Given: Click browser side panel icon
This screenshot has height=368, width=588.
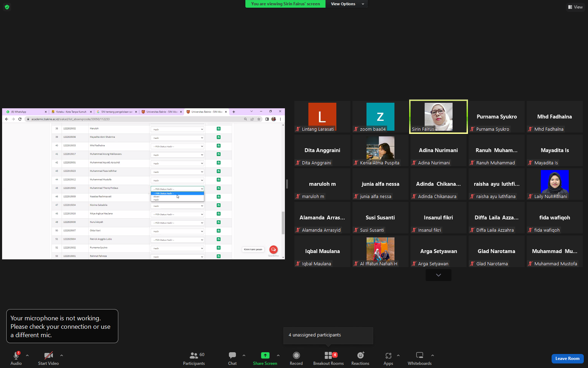Looking at the screenshot, I should tap(267, 119).
